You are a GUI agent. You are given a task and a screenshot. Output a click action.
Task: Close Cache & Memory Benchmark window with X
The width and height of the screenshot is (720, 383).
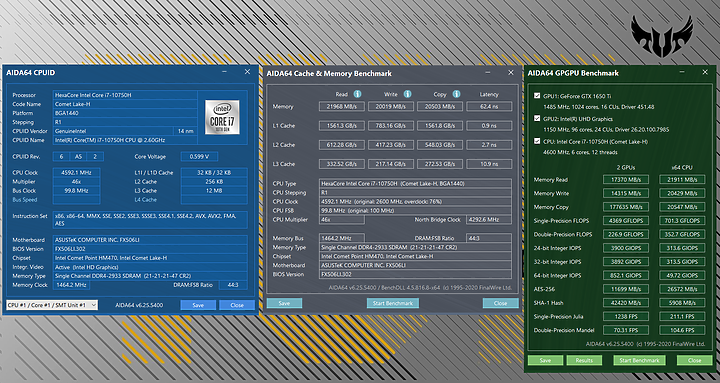pos(511,73)
